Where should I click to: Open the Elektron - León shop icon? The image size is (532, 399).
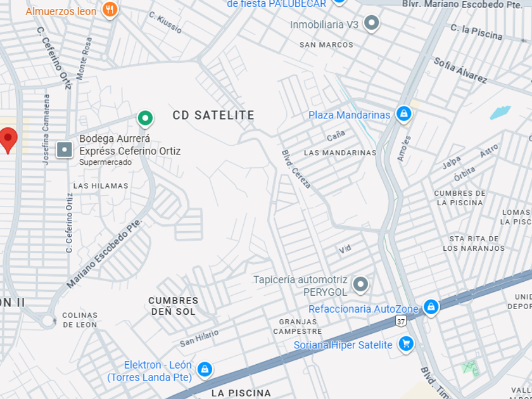click(x=205, y=369)
